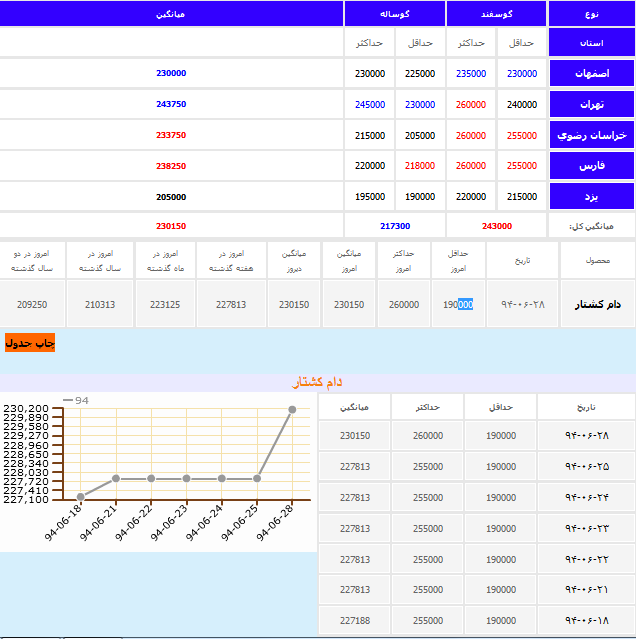The image size is (636, 639).
Task: Click the محصول column header
Action: tap(598, 260)
